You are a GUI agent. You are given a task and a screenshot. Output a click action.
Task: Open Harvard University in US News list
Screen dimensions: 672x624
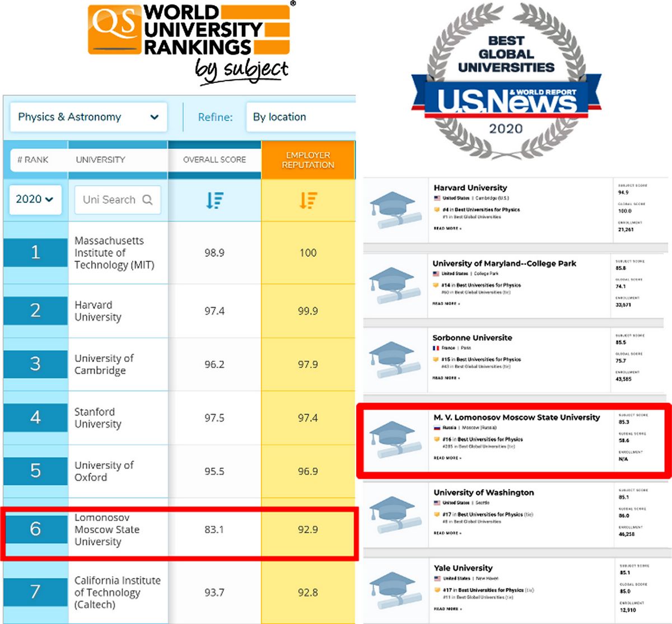[x=470, y=188]
